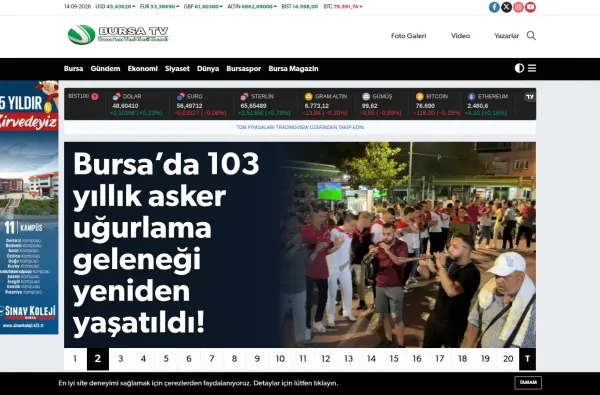Click the Dolar value 48,60410
The height and width of the screenshot is (395, 600).
tap(125, 106)
